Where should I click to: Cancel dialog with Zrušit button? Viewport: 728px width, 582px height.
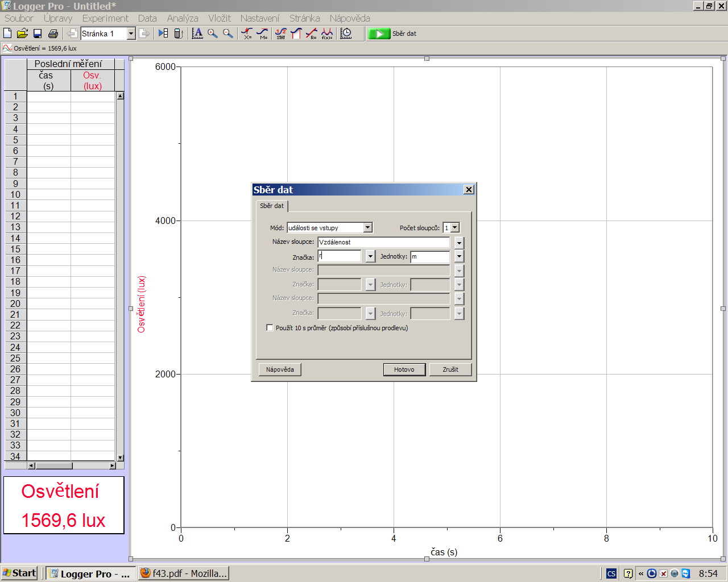(450, 369)
